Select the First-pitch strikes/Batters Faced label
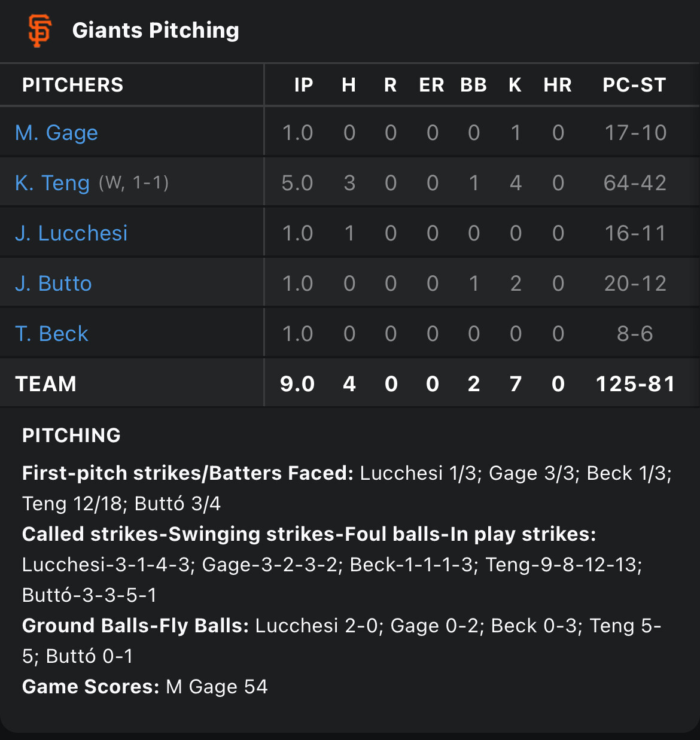This screenshot has height=740, width=700. (x=188, y=473)
